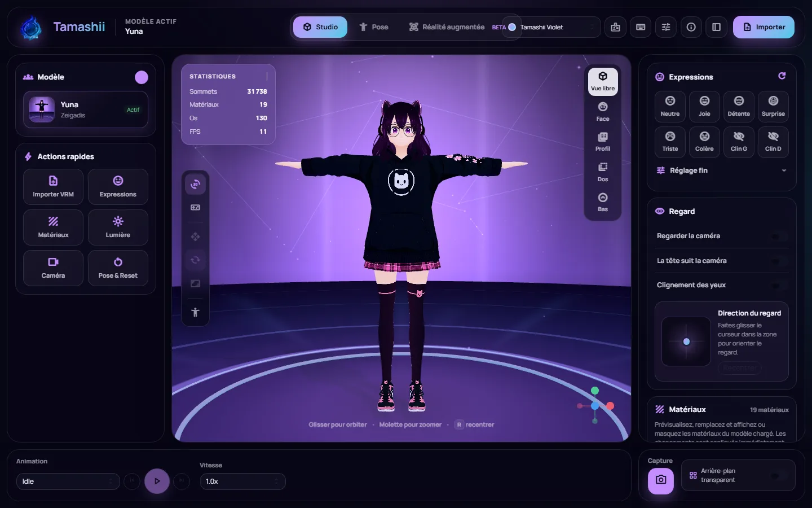
Task: Apply the Clin G wink expression
Action: 739,142
